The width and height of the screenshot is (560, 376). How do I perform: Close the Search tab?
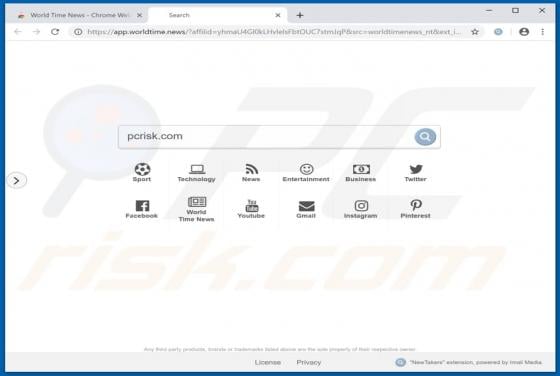tap(278, 15)
